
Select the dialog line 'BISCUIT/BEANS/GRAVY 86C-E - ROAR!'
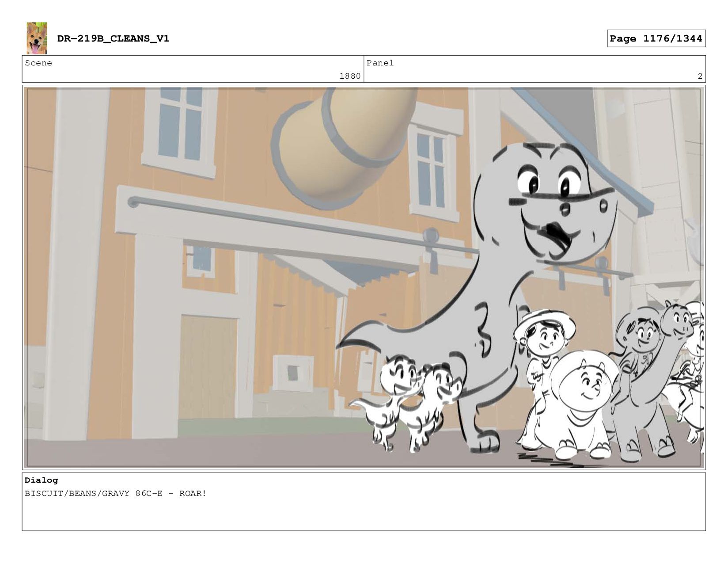[115, 493]
